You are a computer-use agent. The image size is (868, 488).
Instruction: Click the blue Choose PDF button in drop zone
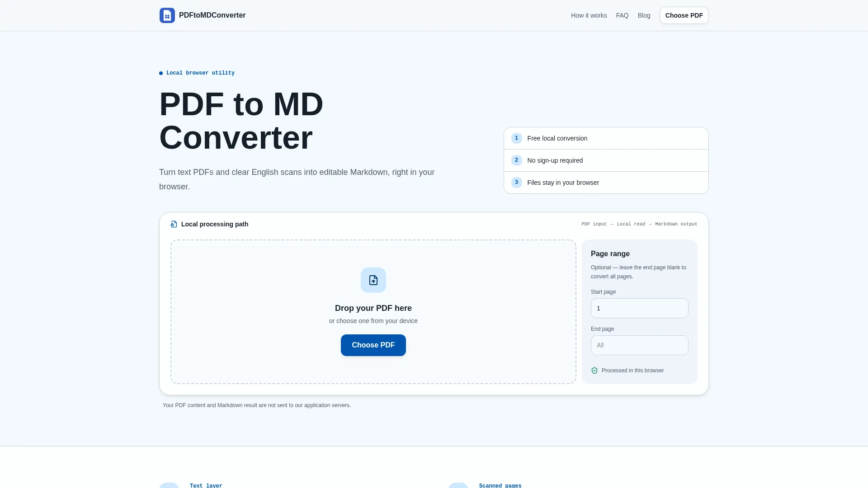pos(373,345)
